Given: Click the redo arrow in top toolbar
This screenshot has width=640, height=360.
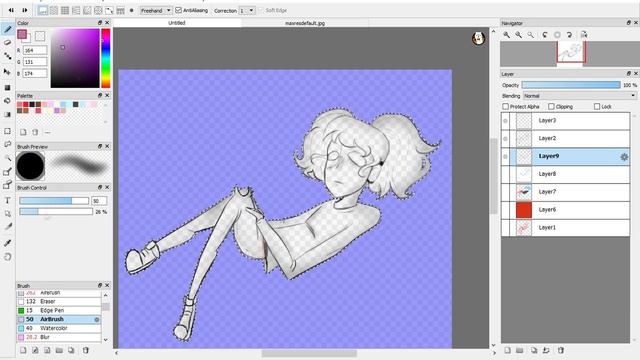Looking at the screenshot, I should (x=24, y=10).
